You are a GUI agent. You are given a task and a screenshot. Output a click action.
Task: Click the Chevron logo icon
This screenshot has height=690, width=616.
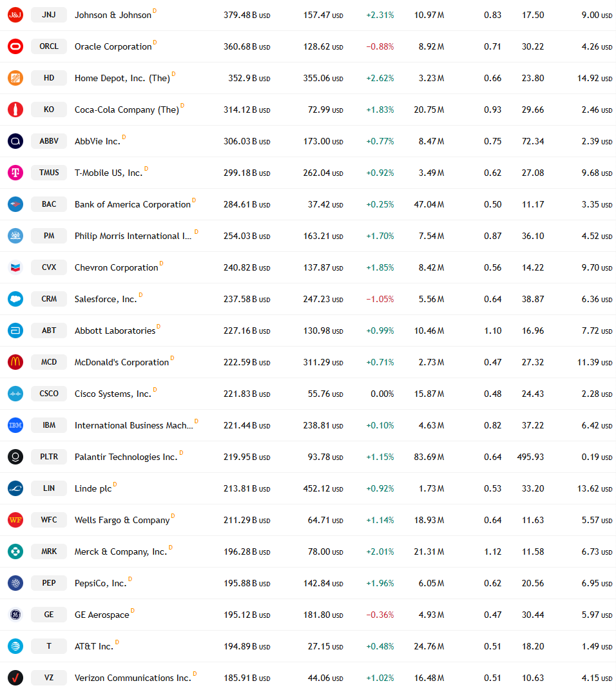(15, 267)
